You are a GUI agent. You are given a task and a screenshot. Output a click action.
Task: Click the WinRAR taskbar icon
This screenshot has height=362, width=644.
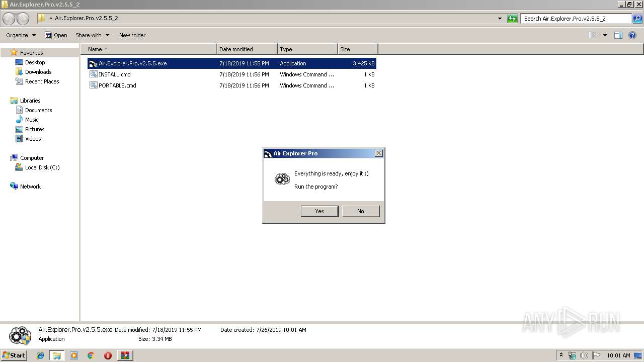pos(125,355)
